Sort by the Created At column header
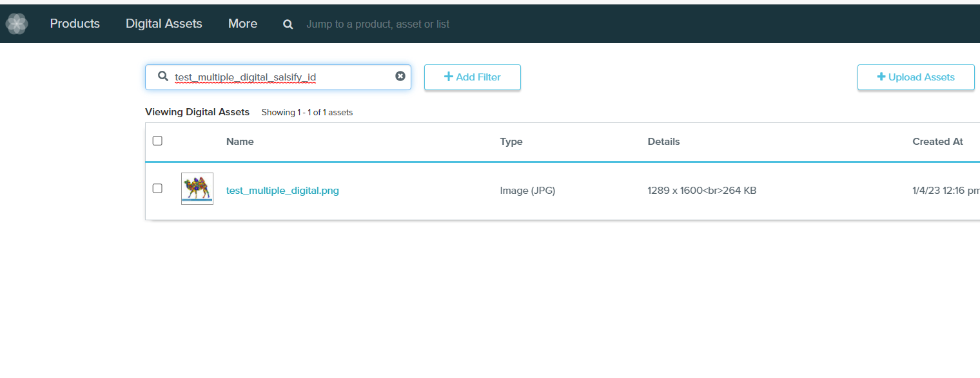Viewport: 980px width, 378px height. pyautogui.click(x=937, y=142)
